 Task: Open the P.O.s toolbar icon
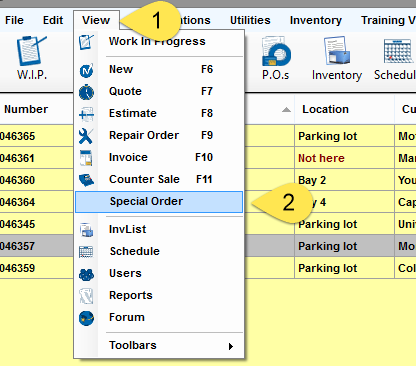276,51
